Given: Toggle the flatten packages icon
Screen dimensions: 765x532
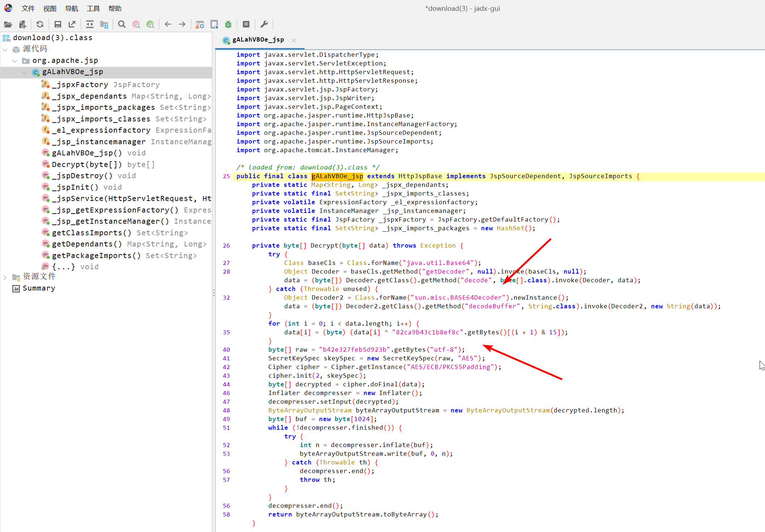Looking at the screenshot, I should coord(104,25).
